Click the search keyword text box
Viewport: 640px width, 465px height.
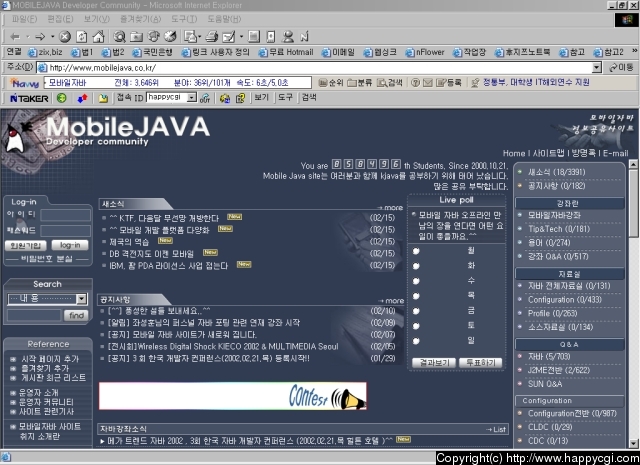pos(34,316)
